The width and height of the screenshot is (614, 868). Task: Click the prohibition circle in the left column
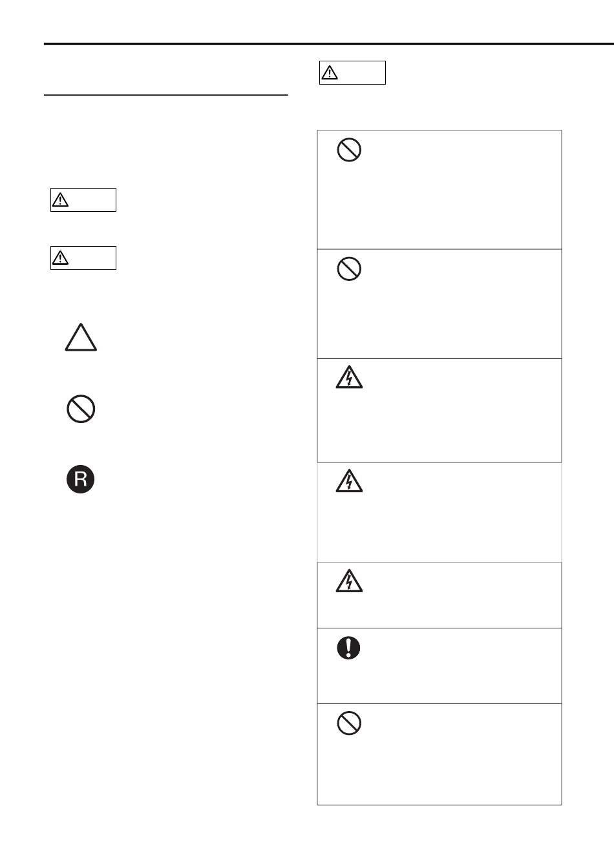point(81,409)
